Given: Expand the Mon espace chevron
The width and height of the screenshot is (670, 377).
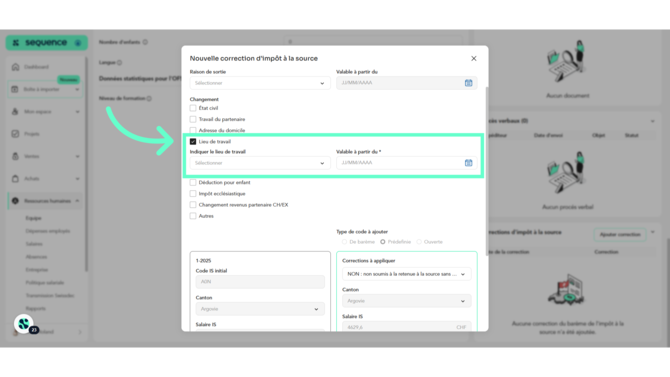Looking at the screenshot, I should [77, 112].
